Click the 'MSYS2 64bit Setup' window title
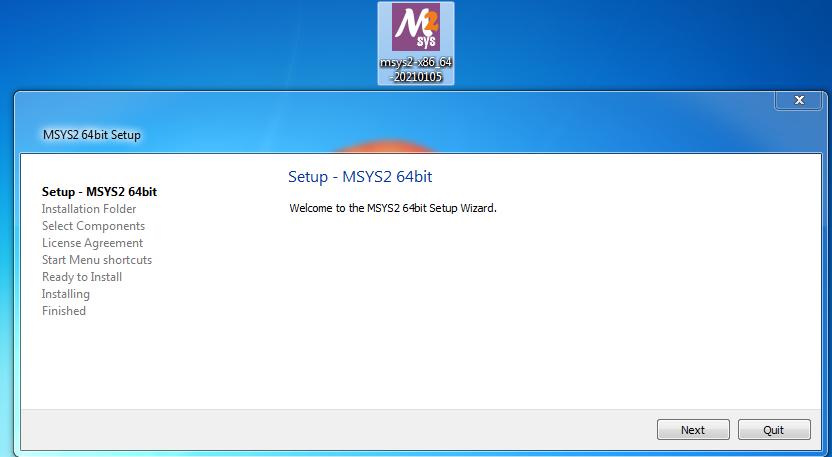This screenshot has height=457, width=832. click(92, 135)
